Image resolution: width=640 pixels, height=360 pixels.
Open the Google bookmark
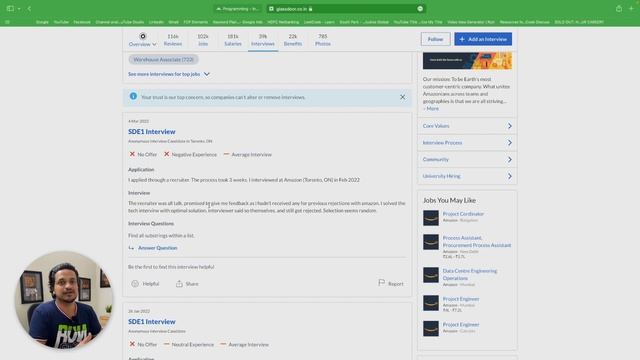click(x=42, y=22)
